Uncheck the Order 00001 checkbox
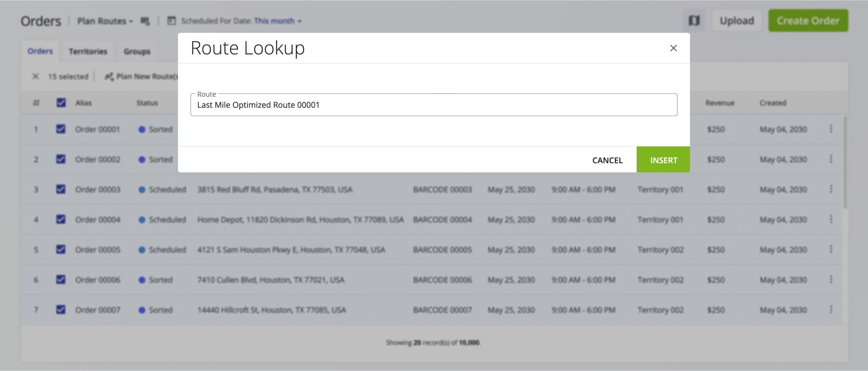This screenshot has width=868, height=371. click(61, 129)
